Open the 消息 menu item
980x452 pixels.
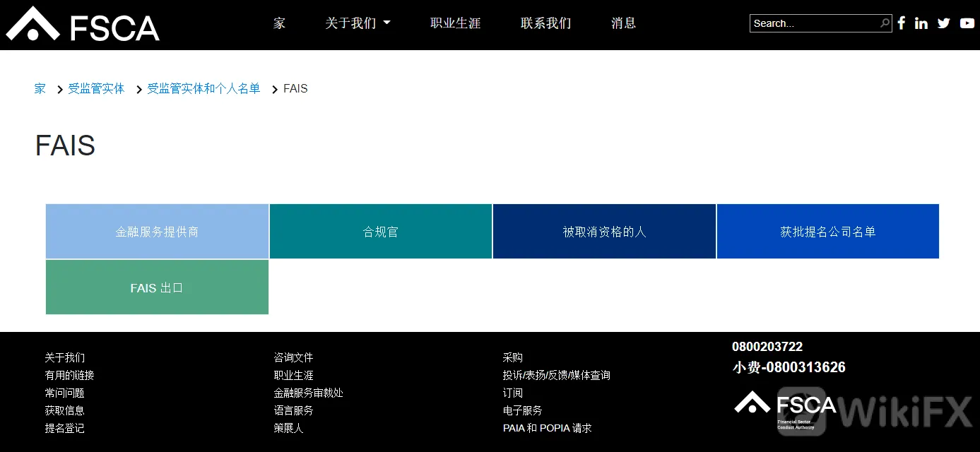click(x=623, y=23)
